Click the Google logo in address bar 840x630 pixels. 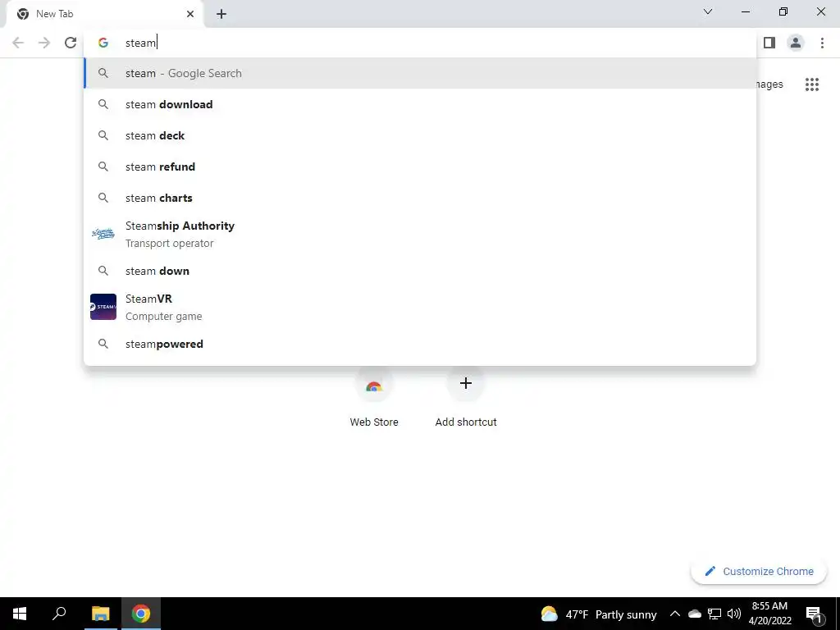(103, 43)
